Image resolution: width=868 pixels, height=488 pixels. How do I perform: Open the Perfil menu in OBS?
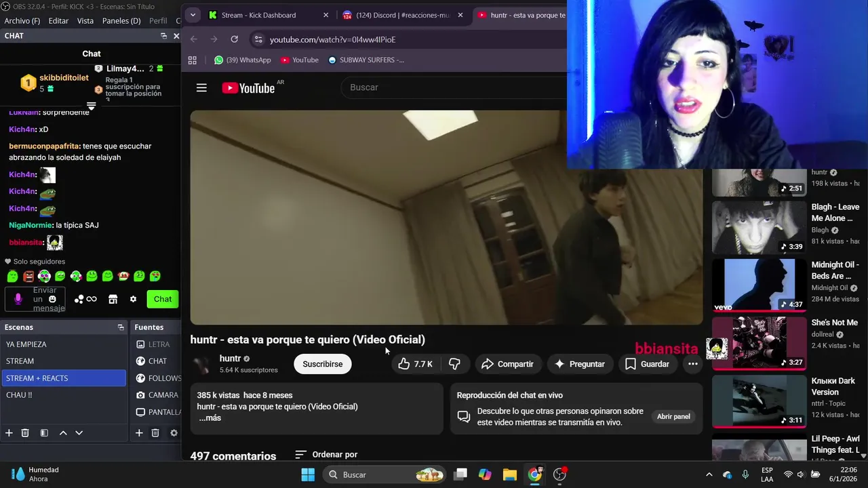click(x=158, y=21)
